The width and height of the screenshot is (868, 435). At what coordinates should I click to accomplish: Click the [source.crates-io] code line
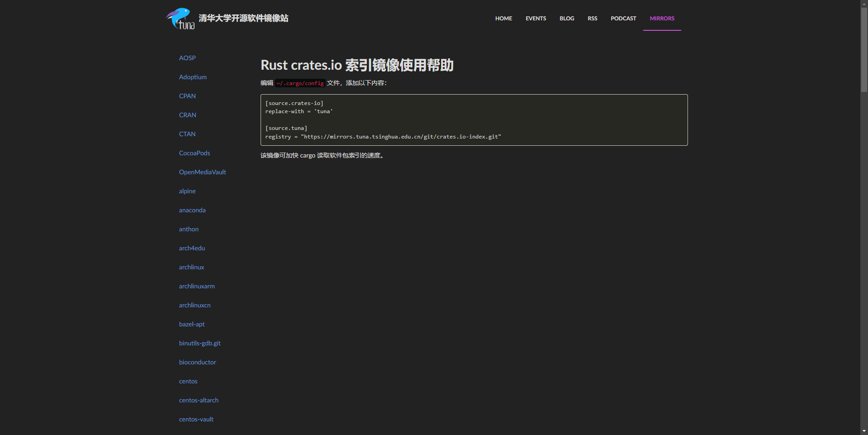(294, 103)
